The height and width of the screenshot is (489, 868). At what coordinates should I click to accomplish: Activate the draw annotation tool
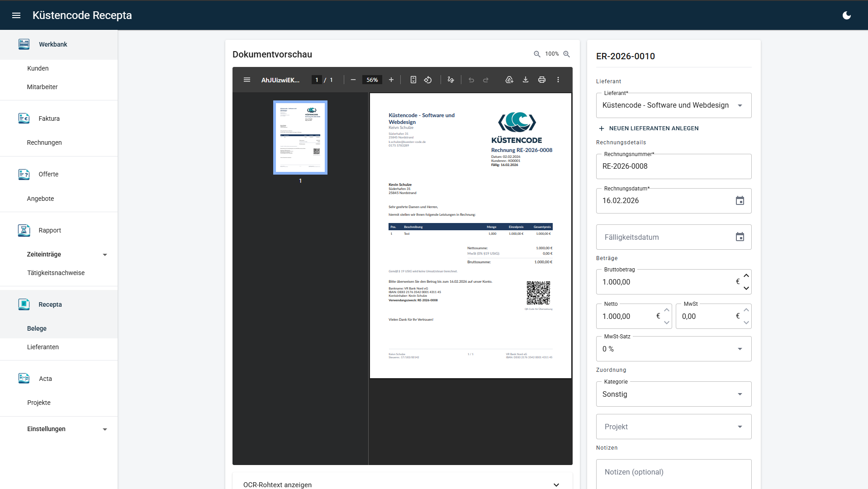(451, 80)
